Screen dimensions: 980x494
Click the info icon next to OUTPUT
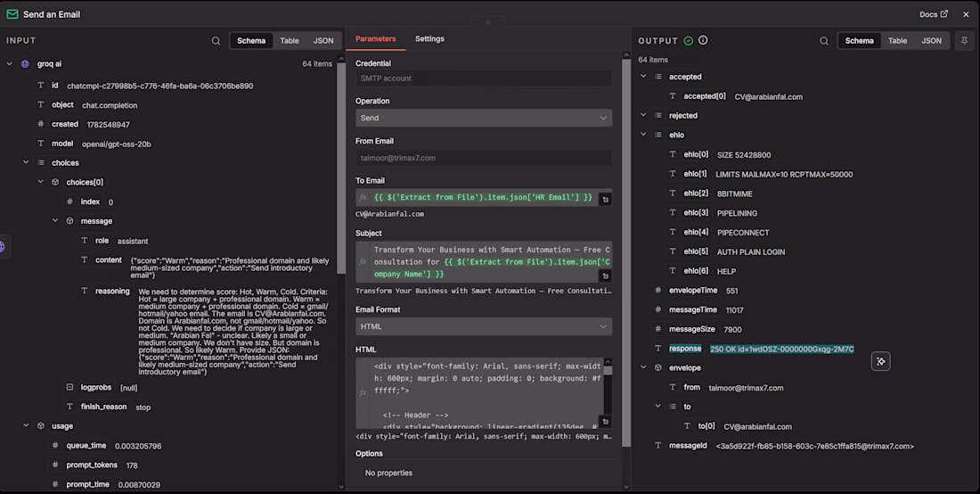[703, 40]
